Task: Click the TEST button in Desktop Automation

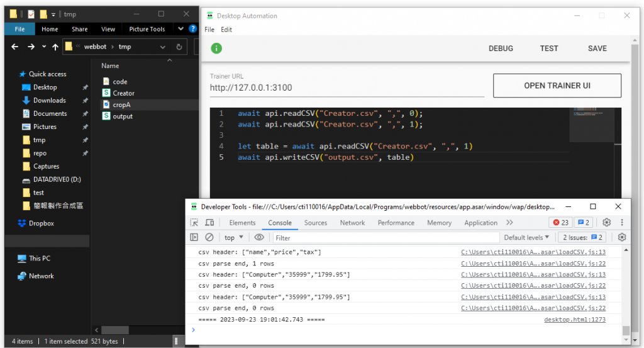Action: tap(548, 48)
